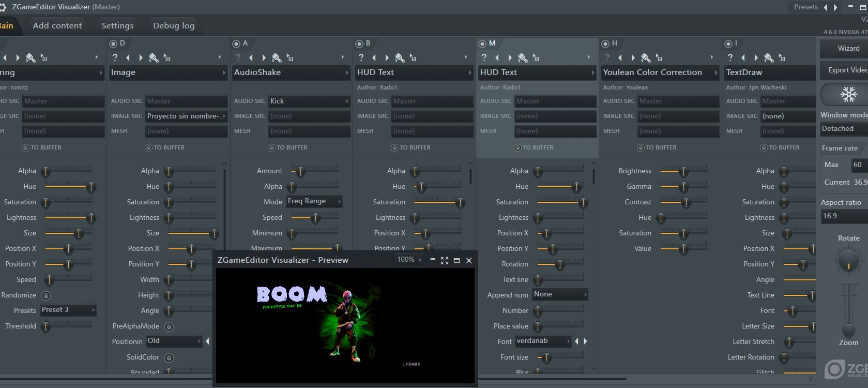Open Kick audio source dropdown

coord(309,101)
